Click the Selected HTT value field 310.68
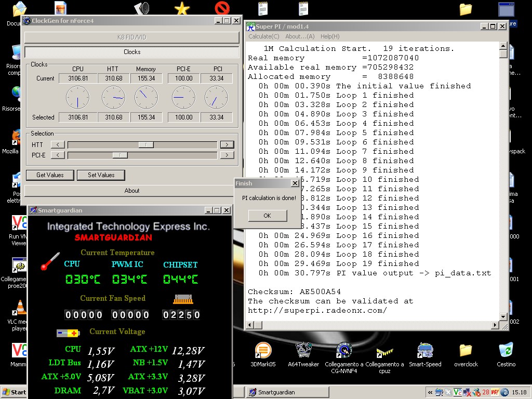 [x=114, y=117]
